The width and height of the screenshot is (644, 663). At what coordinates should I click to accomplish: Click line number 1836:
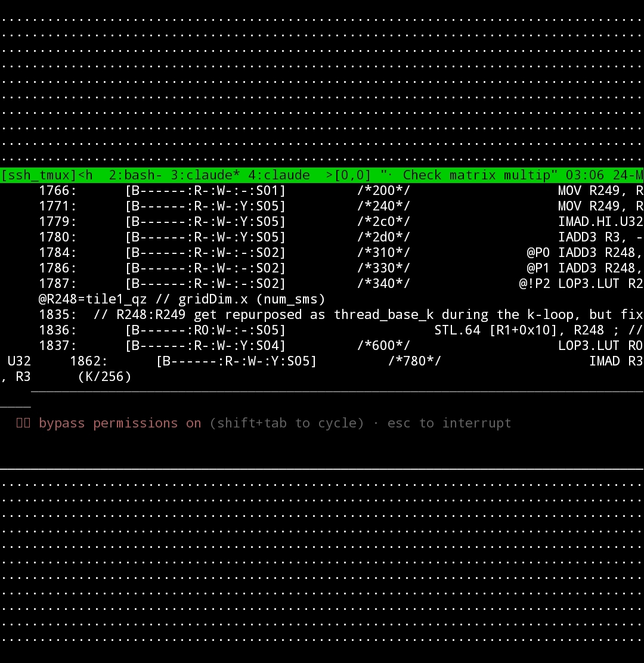[x=58, y=330]
